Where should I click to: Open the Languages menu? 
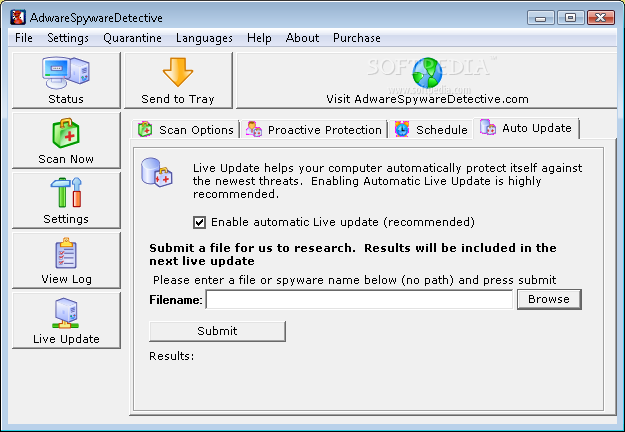[x=204, y=38]
